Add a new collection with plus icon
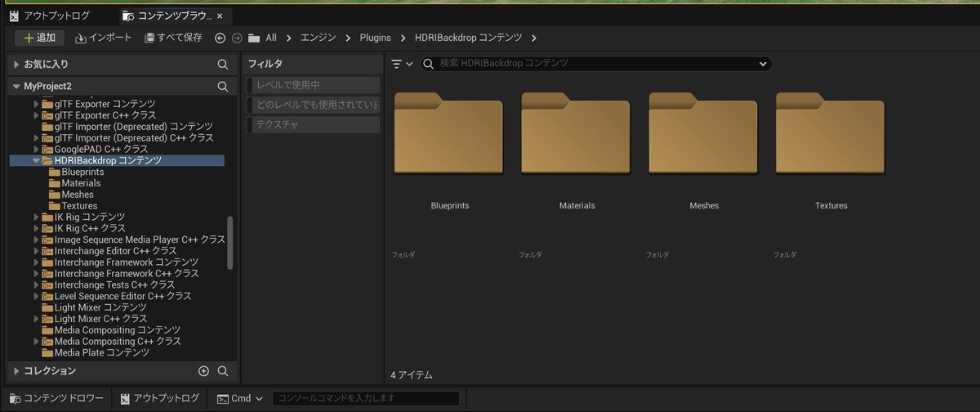Image resolution: width=980 pixels, height=412 pixels. tap(203, 371)
